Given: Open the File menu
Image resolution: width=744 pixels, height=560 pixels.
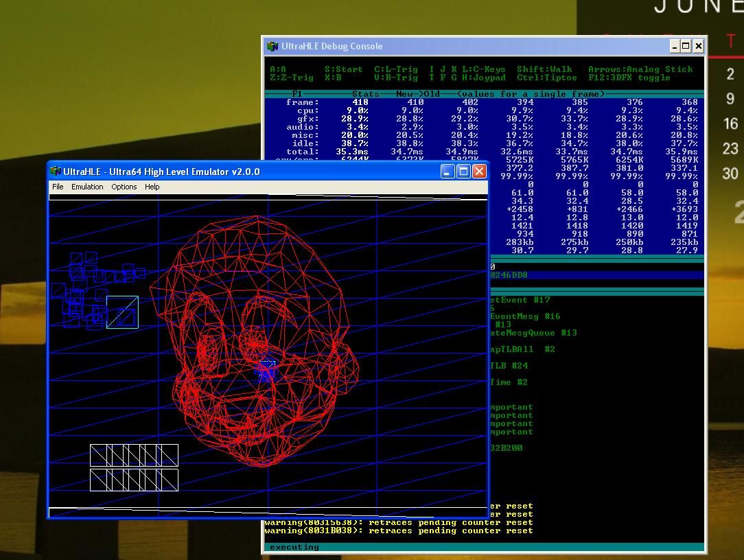Looking at the screenshot, I should pyautogui.click(x=58, y=187).
